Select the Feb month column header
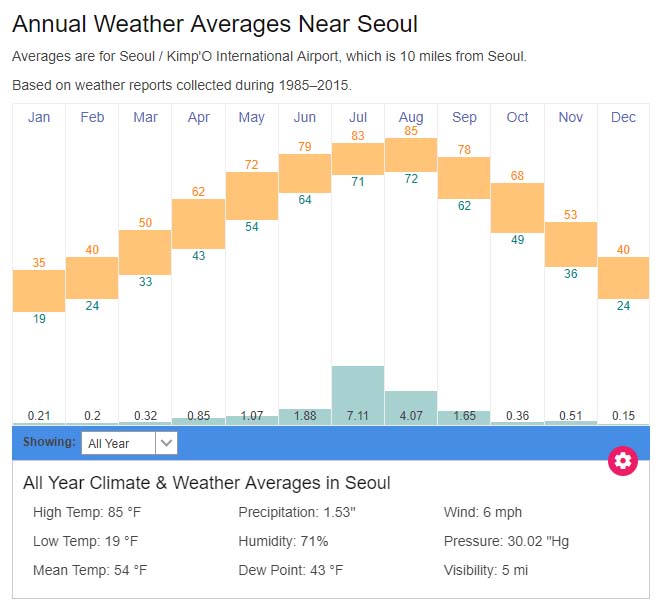This screenshot has height=606, width=661. 92,118
